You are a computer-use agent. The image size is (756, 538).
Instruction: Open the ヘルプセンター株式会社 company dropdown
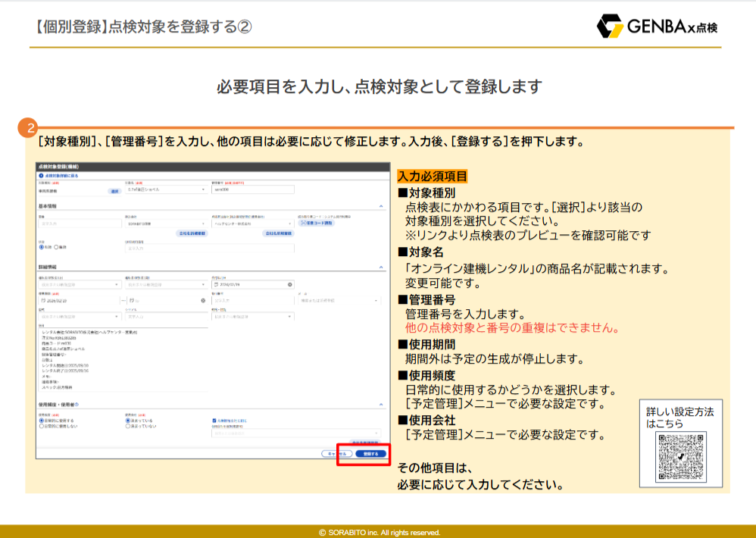(252, 224)
